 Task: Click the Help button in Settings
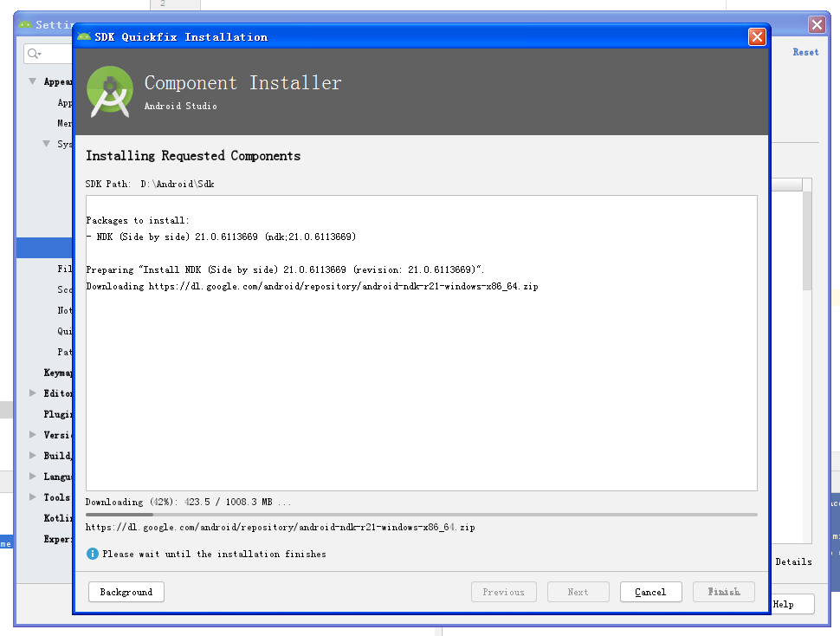[x=792, y=604]
